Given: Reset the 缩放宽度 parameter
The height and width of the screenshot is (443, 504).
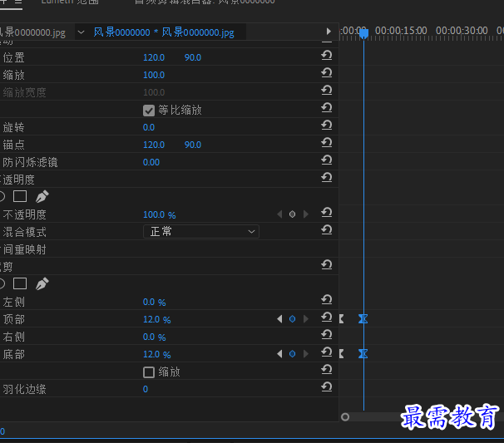Looking at the screenshot, I should point(327,90).
